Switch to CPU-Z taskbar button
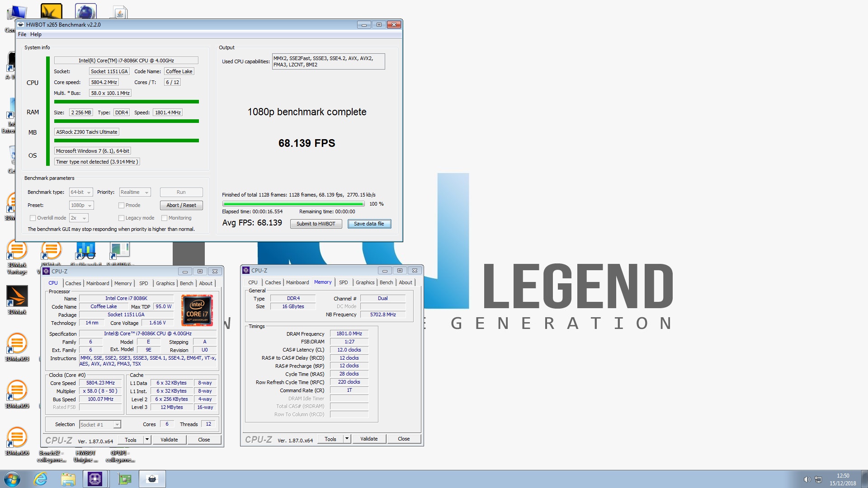The height and width of the screenshot is (488, 868). coord(95,479)
